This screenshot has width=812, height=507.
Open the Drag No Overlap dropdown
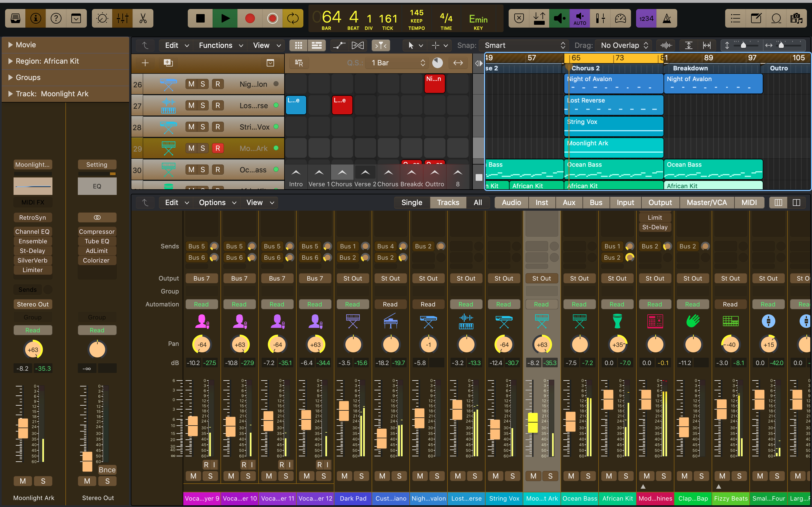point(623,45)
